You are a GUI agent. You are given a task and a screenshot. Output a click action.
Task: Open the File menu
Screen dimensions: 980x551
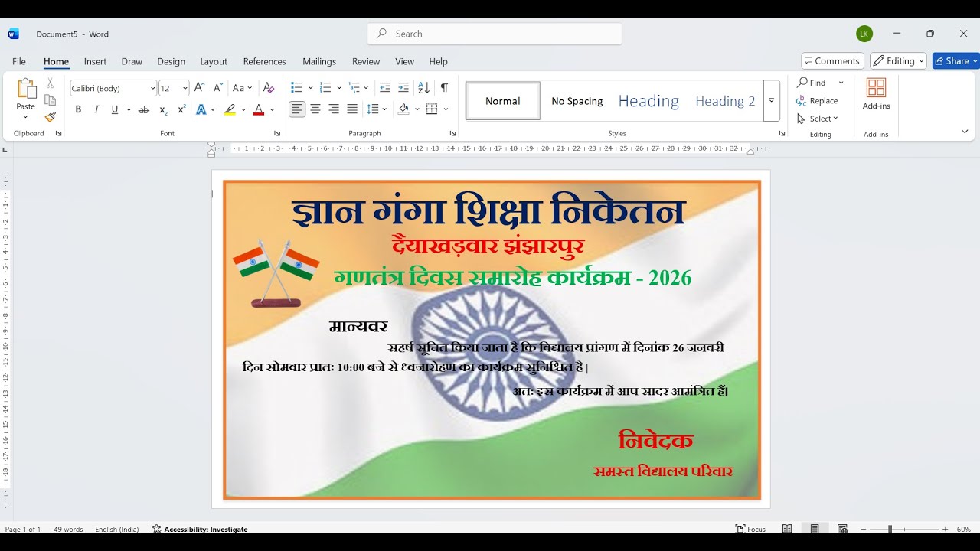19,61
